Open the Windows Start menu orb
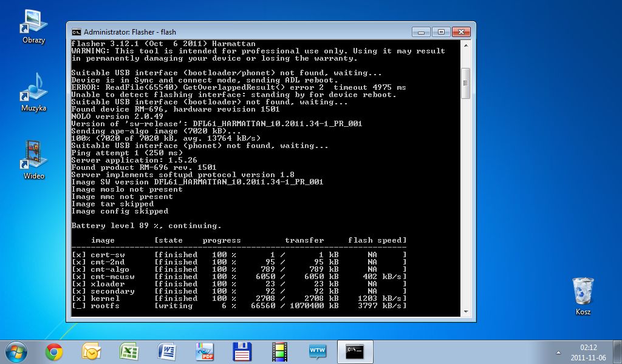Screen dimensions: 622x364 tap(16, 352)
